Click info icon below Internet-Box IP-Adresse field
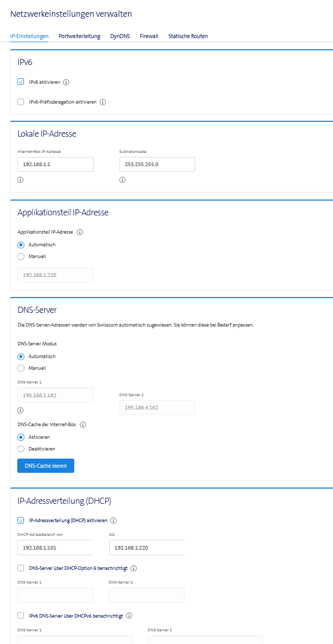Screen dimensions: 333x644 [20, 180]
